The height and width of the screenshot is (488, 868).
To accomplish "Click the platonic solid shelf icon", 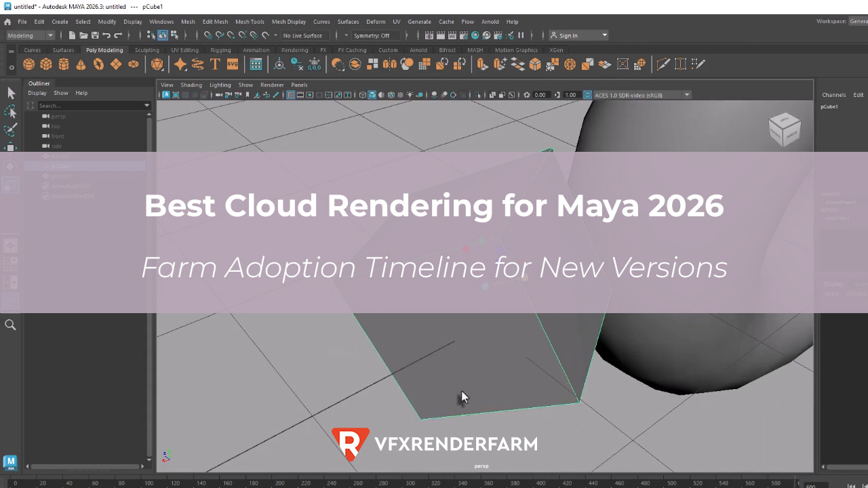I will click(157, 64).
